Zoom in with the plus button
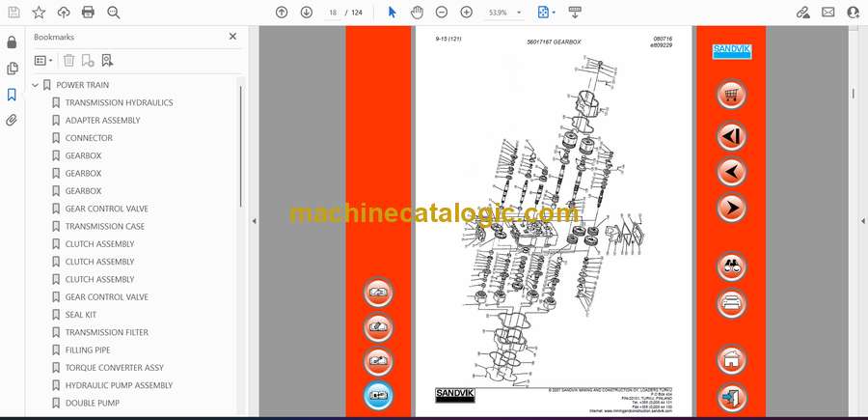The height and width of the screenshot is (420, 868). tap(467, 13)
